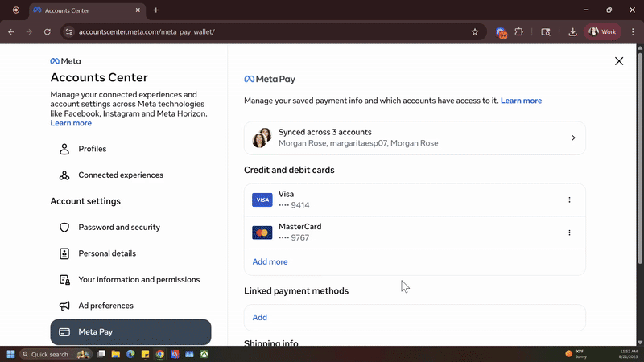The image size is (644, 362).
Task: Click Add more under credit cards
Action: (270, 261)
